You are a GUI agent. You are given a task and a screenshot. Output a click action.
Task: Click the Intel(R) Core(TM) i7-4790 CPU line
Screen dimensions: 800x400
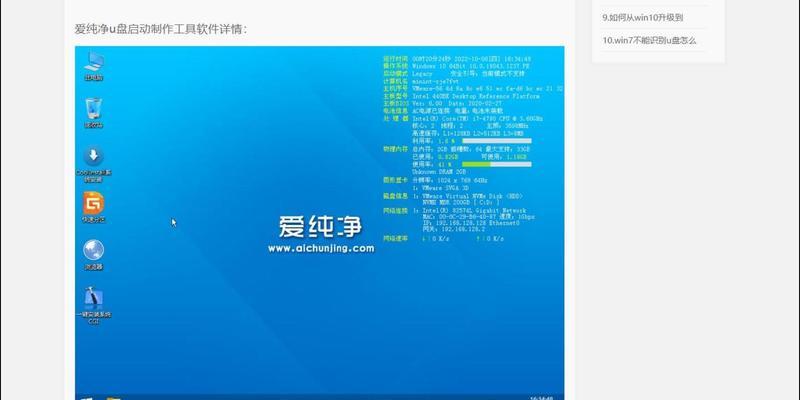[477, 118]
